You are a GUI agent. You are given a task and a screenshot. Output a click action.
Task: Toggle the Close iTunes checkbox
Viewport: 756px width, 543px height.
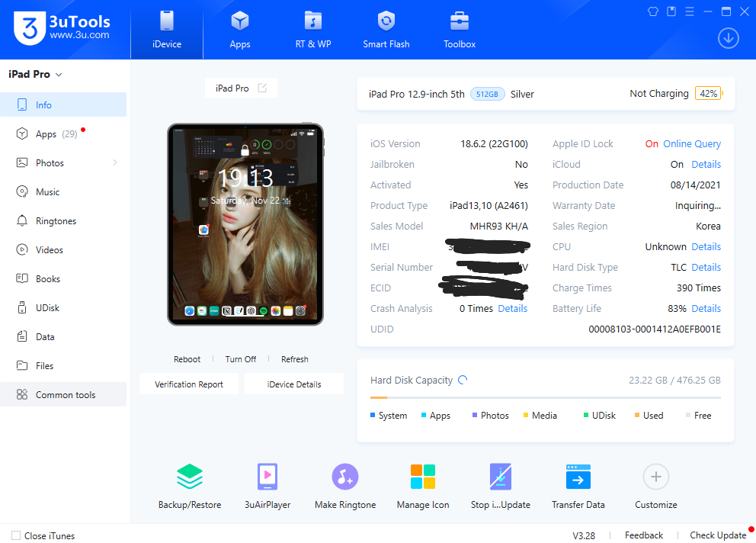(16, 535)
